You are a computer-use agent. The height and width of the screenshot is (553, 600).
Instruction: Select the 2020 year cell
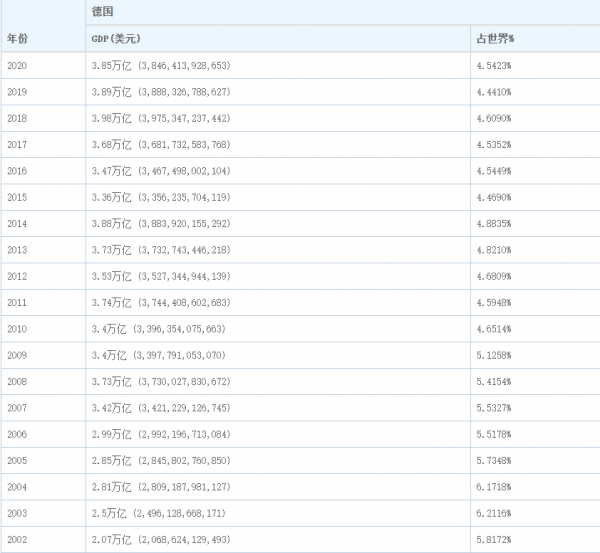pyautogui.click(x=17, y=65)
